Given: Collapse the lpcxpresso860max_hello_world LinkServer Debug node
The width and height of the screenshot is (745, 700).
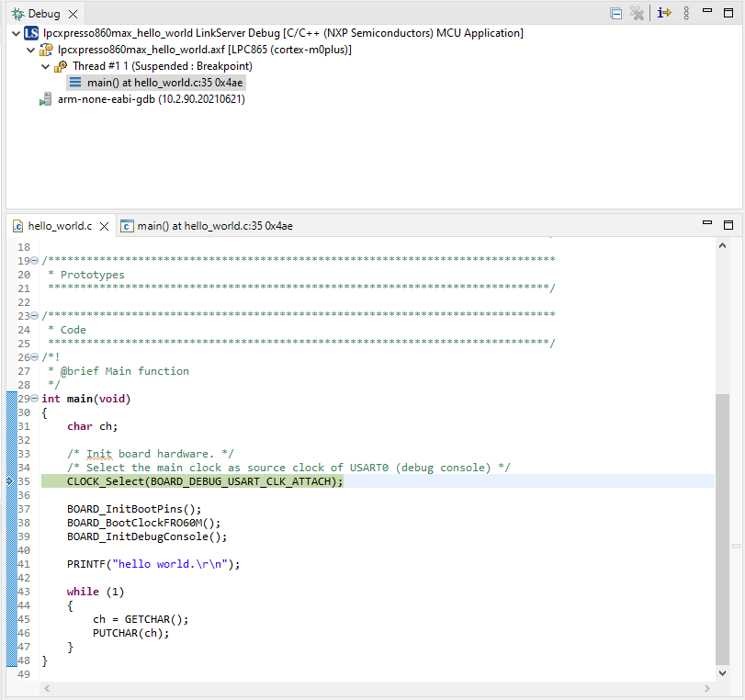Looking at the screenshot, I should 17,33.
